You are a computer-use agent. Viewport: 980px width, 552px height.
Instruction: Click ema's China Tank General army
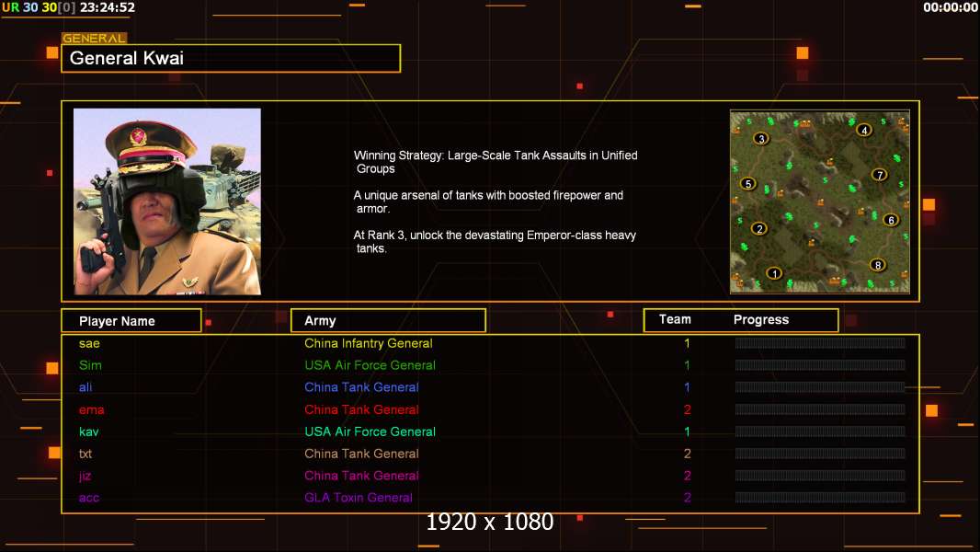click(x=361, y=409)
